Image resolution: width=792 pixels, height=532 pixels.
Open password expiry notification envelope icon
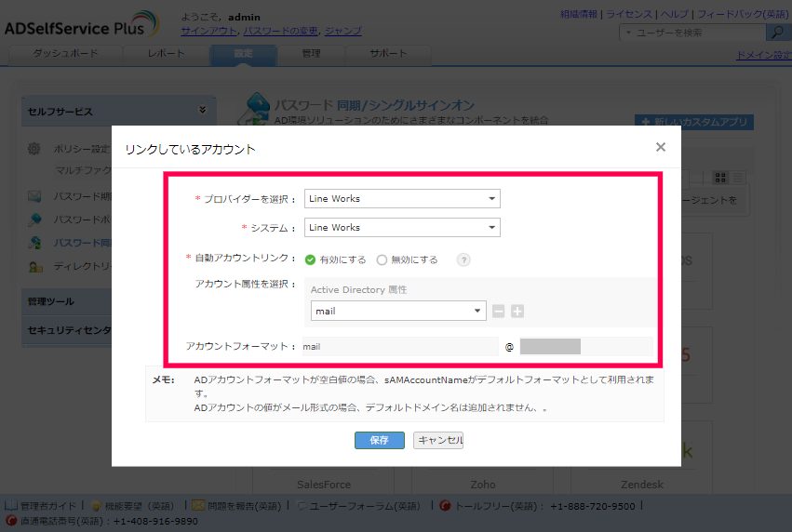click(x=34, y=196)
